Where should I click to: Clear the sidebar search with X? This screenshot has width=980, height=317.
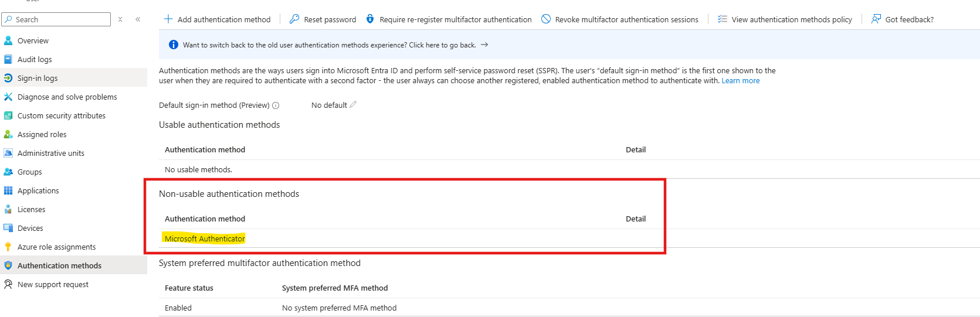pyautogui.click(x=120, y=19)
